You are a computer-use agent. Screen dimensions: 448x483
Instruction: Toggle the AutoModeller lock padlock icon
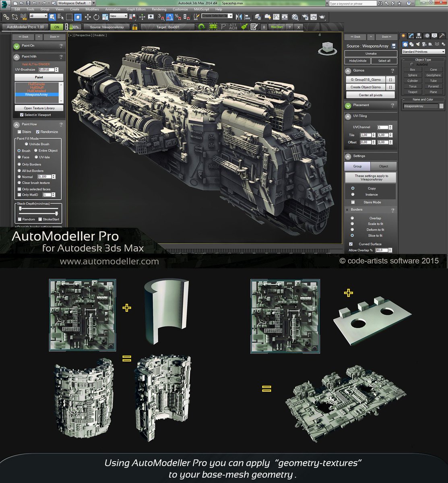pyautogui.click(x=135, y=27)
